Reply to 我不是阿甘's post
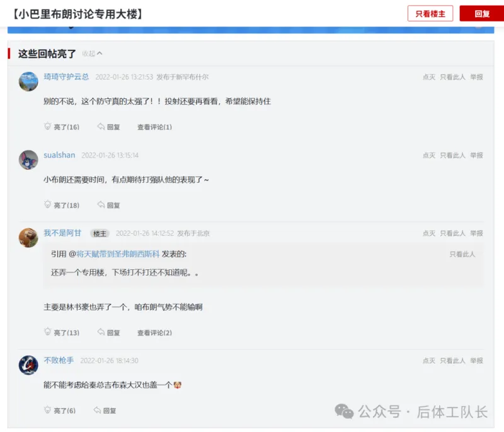 point(108,332)
